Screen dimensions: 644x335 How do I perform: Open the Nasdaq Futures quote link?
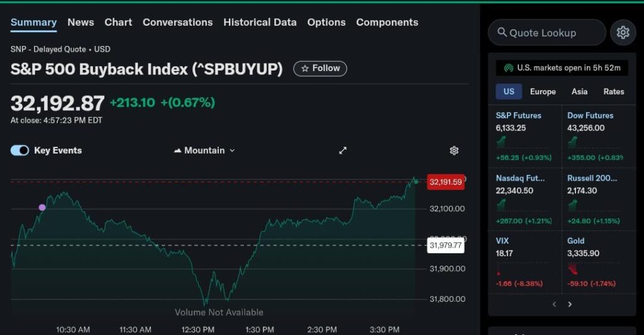(x=520, y=178)
